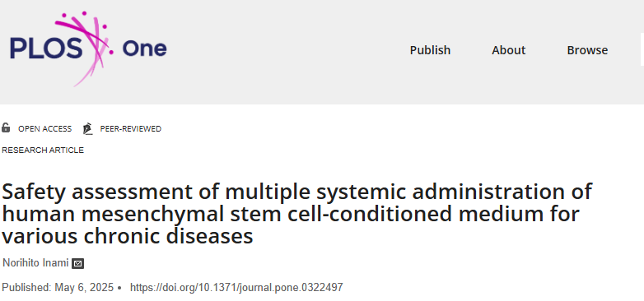Click the peer-reviewed pen icon
This screenshot has height=301, width=644.
pyautogui.click(x=87, y=129)
